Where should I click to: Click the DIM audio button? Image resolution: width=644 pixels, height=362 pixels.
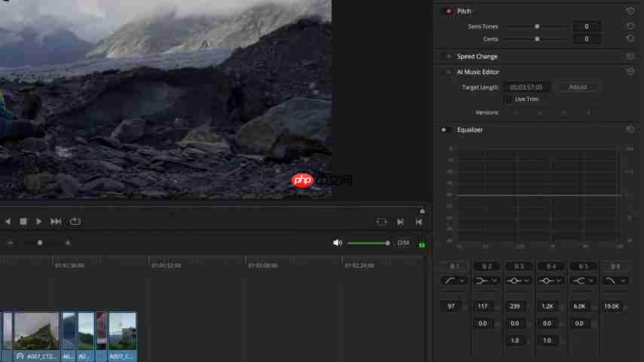(403, 243)
